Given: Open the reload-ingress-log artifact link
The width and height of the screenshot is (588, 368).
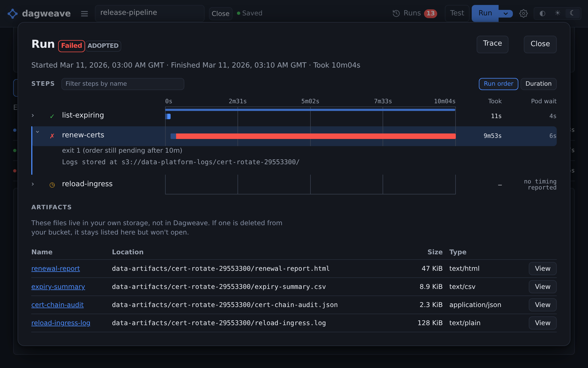Looking at the screenshot, I should (x=61, y=323).
